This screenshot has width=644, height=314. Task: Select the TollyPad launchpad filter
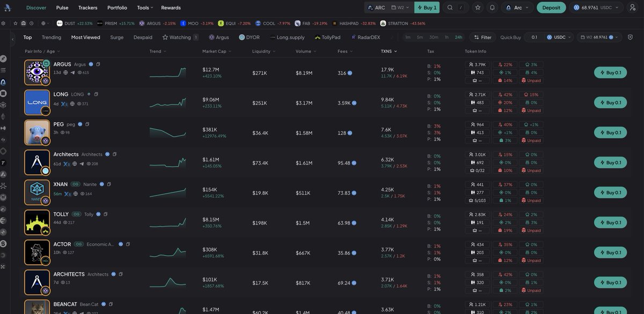point(327,38)
